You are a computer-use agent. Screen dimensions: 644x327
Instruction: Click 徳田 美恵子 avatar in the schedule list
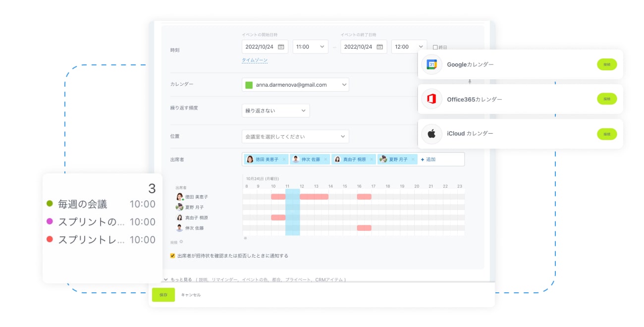pyautogui.click(x=180, y=197)
